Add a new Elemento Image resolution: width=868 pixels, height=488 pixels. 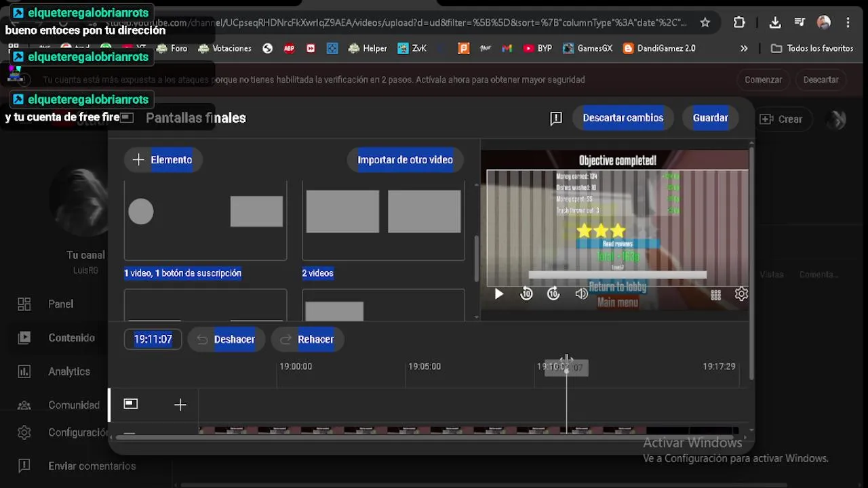(x=163, y=160)
